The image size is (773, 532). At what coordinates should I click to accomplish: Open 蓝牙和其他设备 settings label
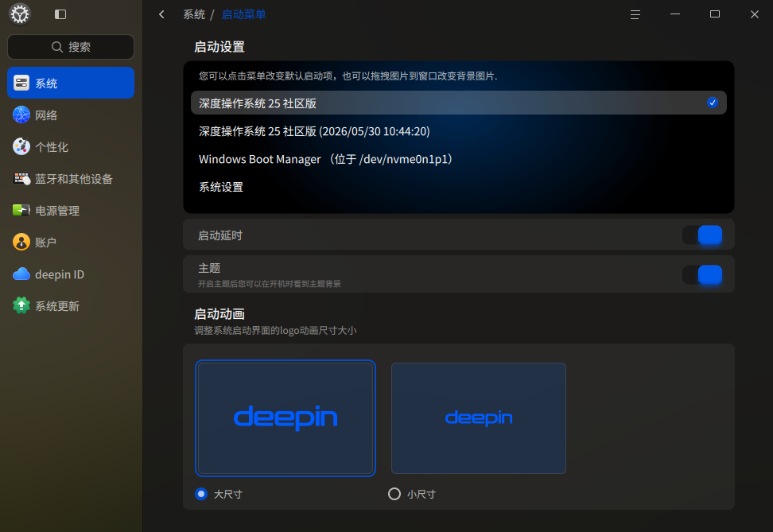click(x=74, y=179)
